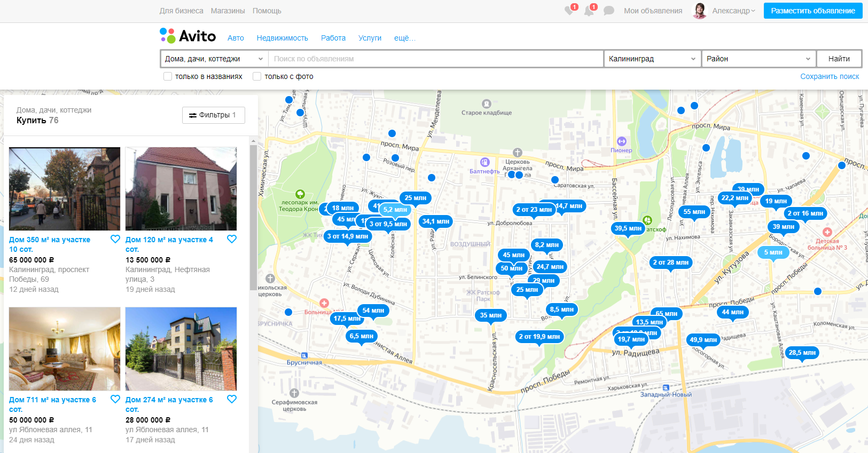Favorite the 65 000 000 ₽ house listing
Image resolution: width=868 pixels, height=453 pixels.
coord(115,239)
